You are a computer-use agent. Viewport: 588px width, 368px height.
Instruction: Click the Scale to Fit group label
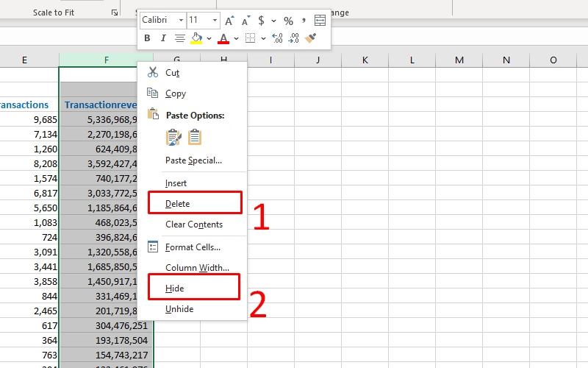click(x=54, y=13)
